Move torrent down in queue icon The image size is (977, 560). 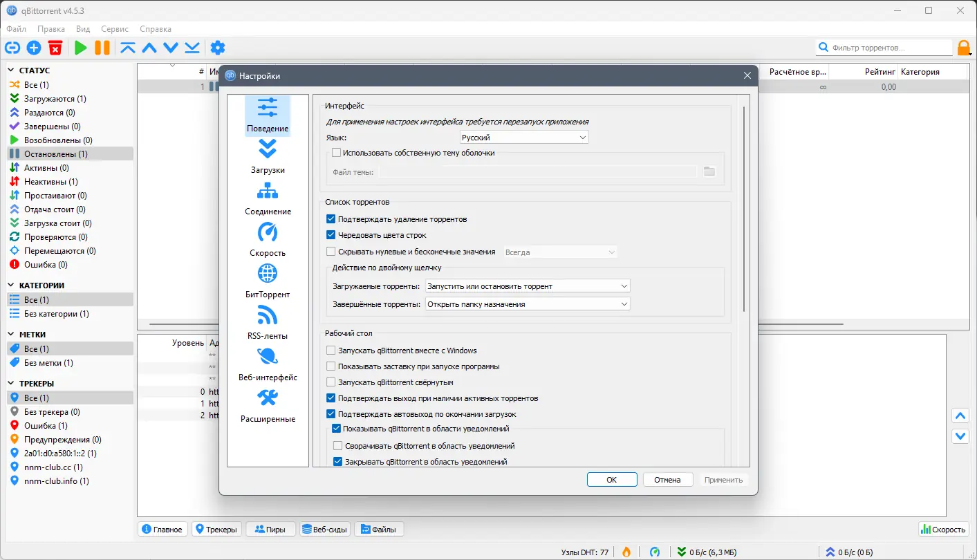171,48
